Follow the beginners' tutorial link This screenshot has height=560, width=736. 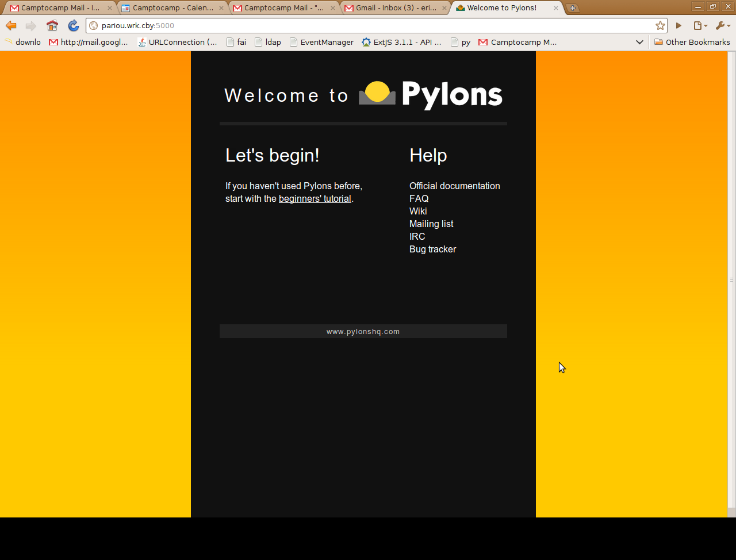coord(315,198)
